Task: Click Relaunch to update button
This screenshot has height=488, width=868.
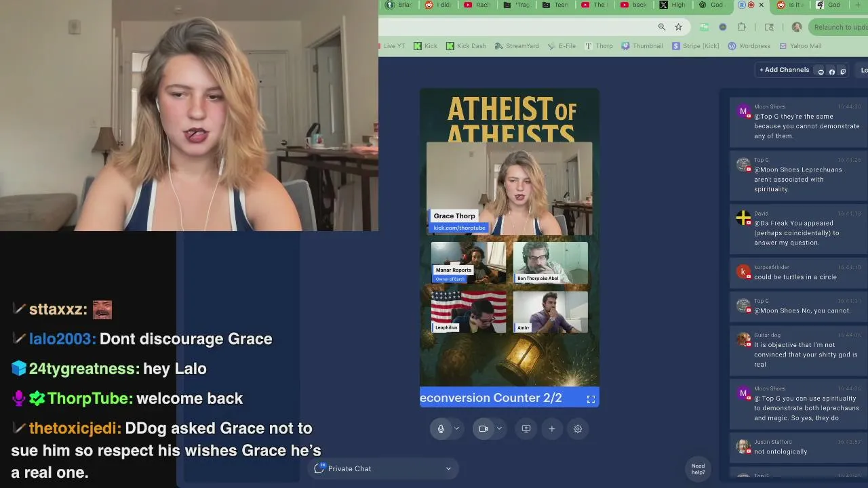Action: point(838,27)
